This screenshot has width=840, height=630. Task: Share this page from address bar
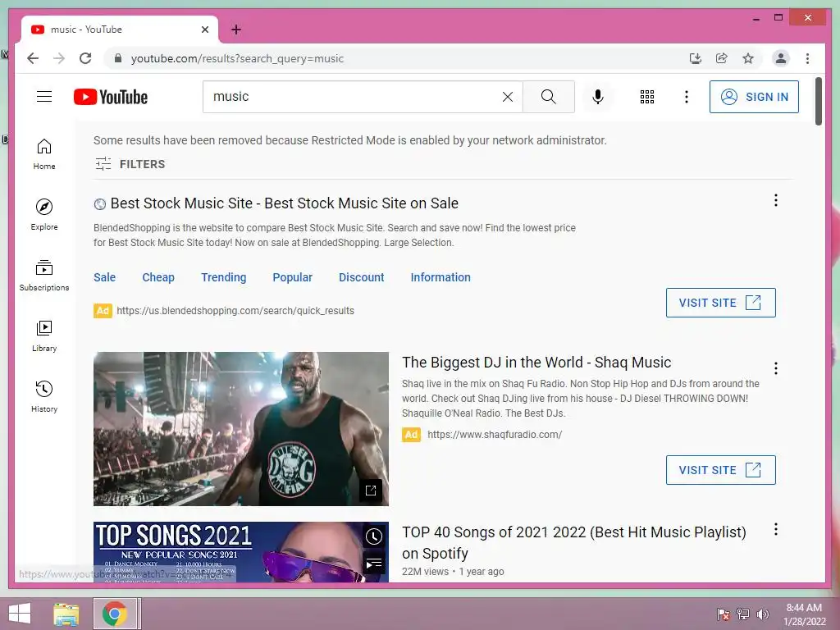722,58
